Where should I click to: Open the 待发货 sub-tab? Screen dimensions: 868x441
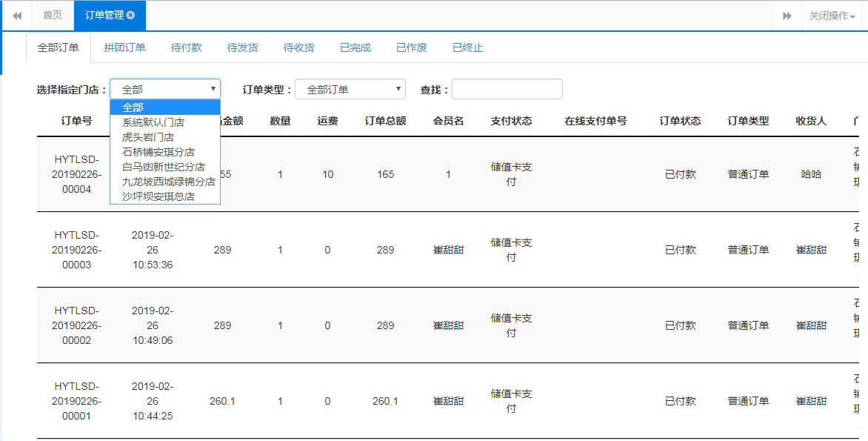242,47
